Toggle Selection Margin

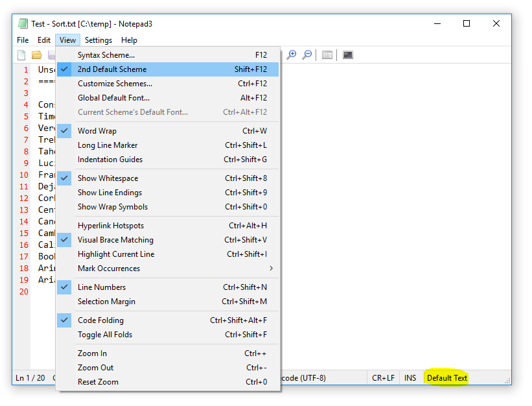[168, 302]
